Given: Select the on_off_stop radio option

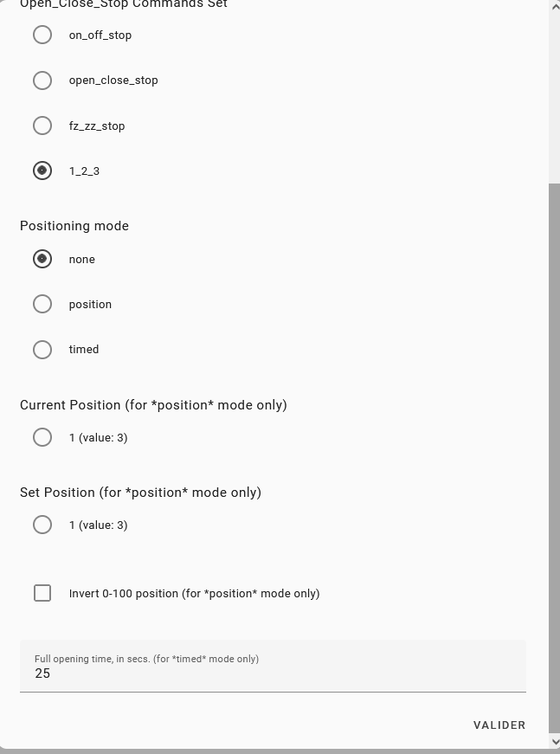Looking at the screenshot, I should click(x=42, y=35).
